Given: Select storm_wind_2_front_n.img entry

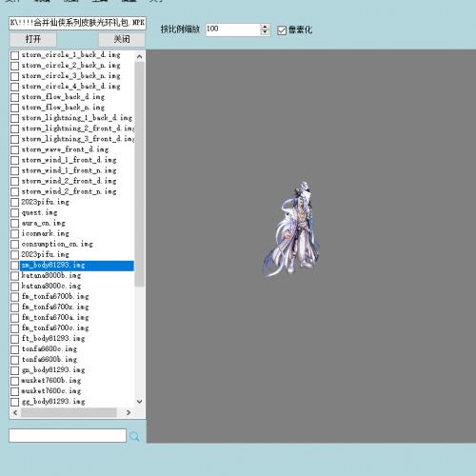Looking at the screenshot, I should pos(69,191).
